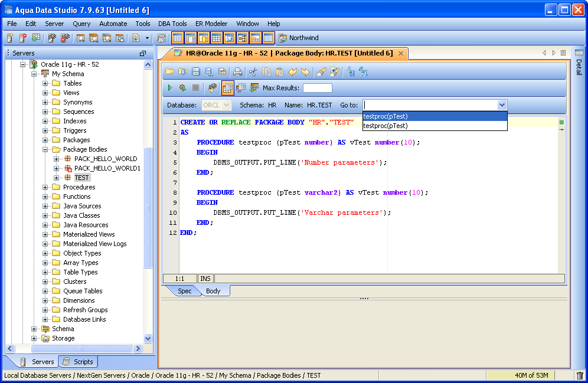This screenshot has height=383, width=588.
Task: Click the Redo arrow icon
Action: 305,72
